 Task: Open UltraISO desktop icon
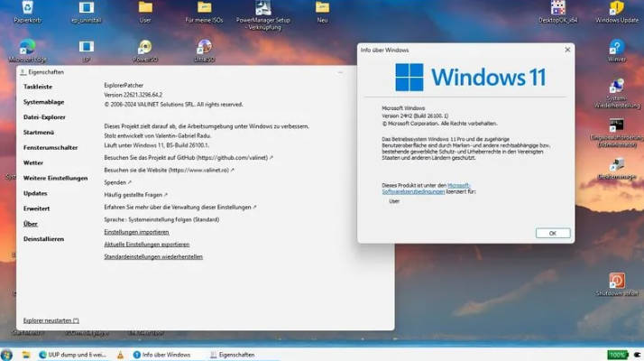204,51
